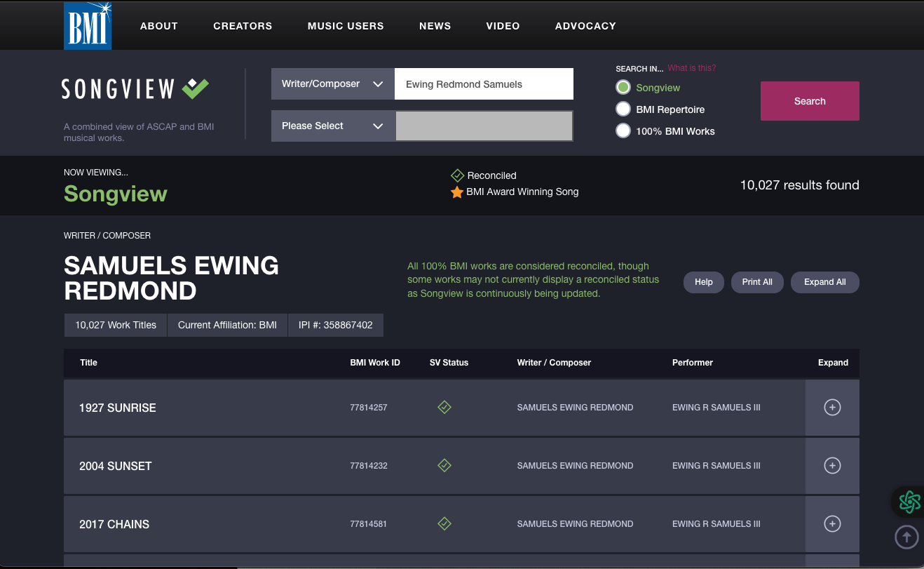Click the Expand All button
Screen dimensions: 924x569
click(x=825, y=282)
